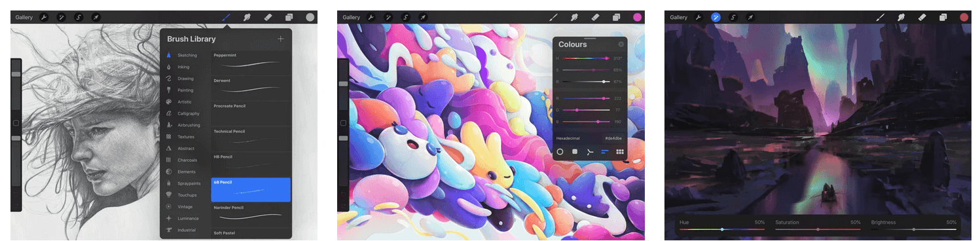Screen dimensions: 980x241
Task: Tap the blue Brush tool in left screenshot
Action: (226, 17)
